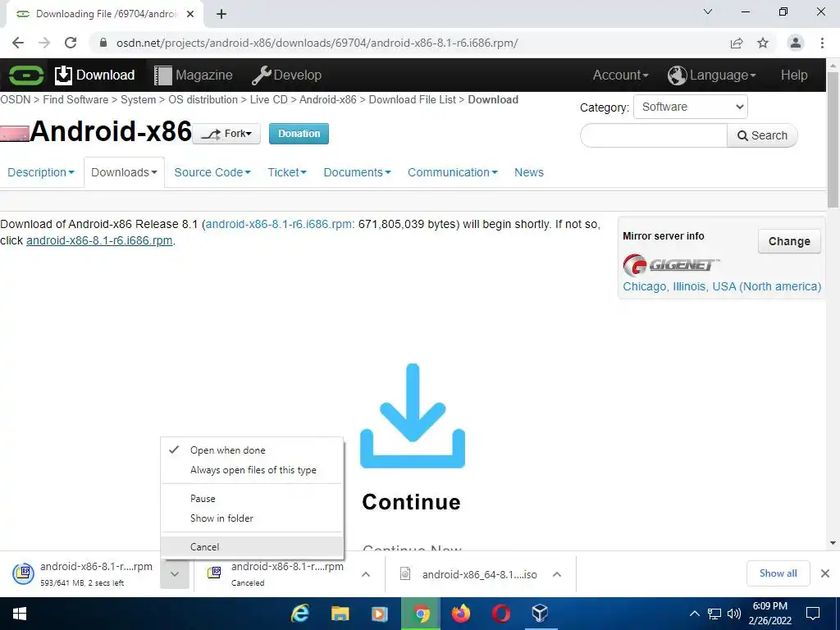
Task: Expand the Fork dropdown button
Action: (226, 134)
